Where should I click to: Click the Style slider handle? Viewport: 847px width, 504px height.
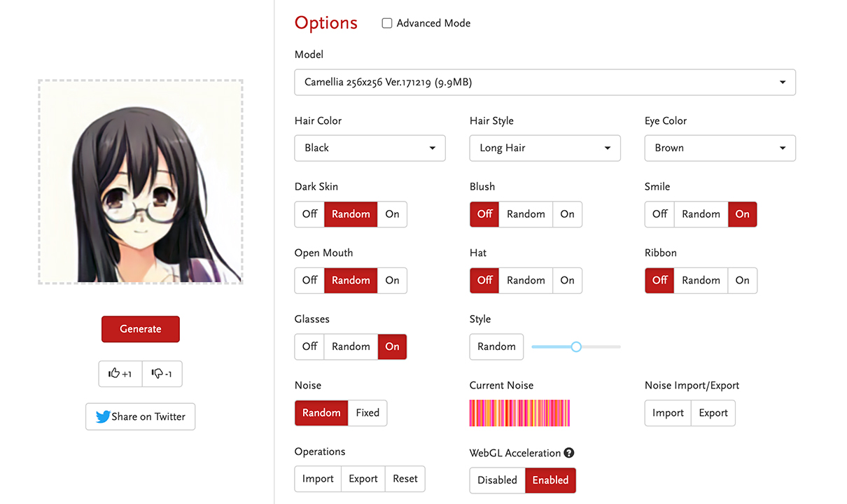[576, 346]
